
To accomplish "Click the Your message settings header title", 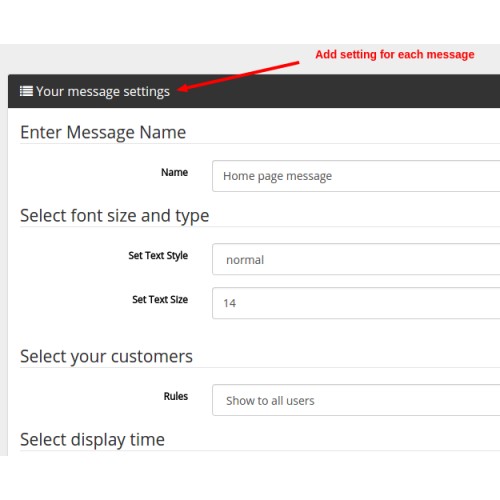I will (x=103, y=92).
